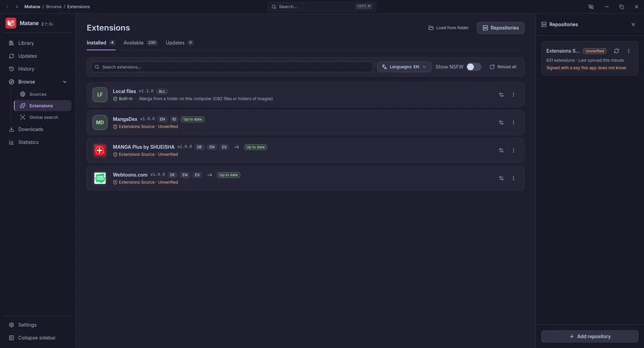Click Up to date badge on Webtoons.com
The image size is (644, 348).
point(229,175)
